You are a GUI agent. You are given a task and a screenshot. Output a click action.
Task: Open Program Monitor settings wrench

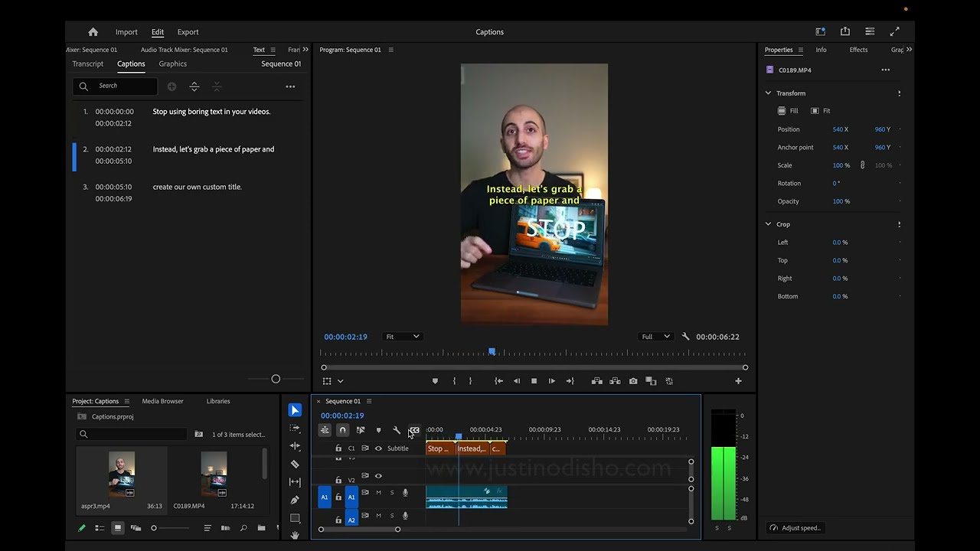pyautogui.click(x=685, y=337)
